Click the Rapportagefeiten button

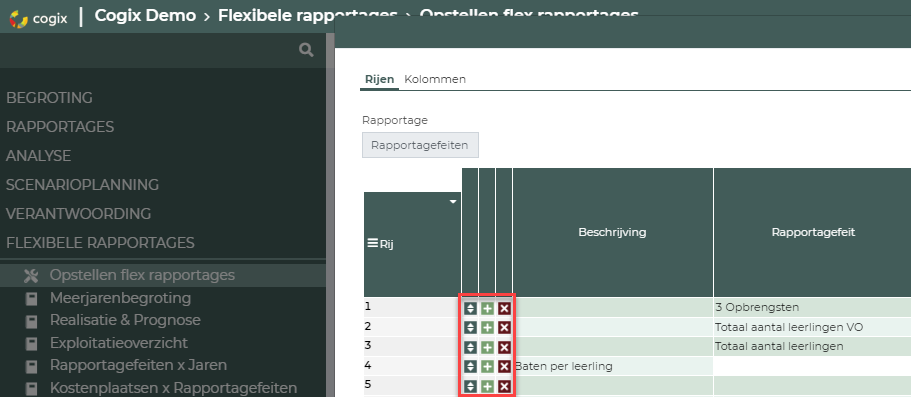point(420,145)
